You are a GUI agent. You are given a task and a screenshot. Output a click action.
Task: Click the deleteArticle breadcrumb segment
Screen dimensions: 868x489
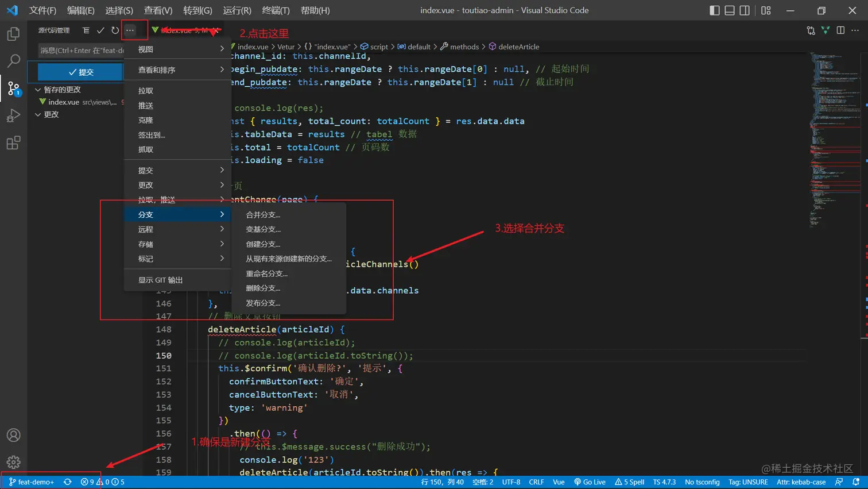[x=514, y=47]
